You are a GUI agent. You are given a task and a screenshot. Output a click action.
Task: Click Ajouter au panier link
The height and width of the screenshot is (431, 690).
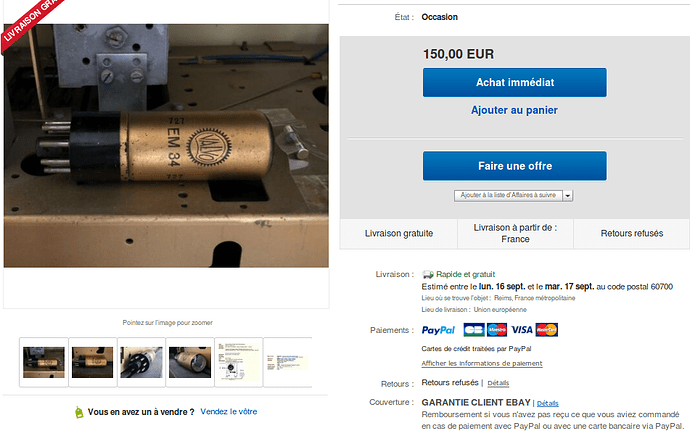pos(514,110)
